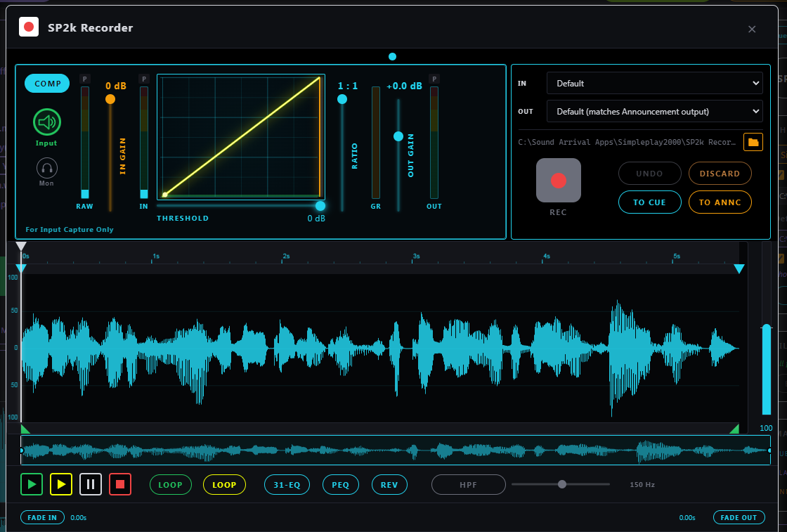Click the HPF frequency slider knob
The image size is (787, 532).
[562, 484]
